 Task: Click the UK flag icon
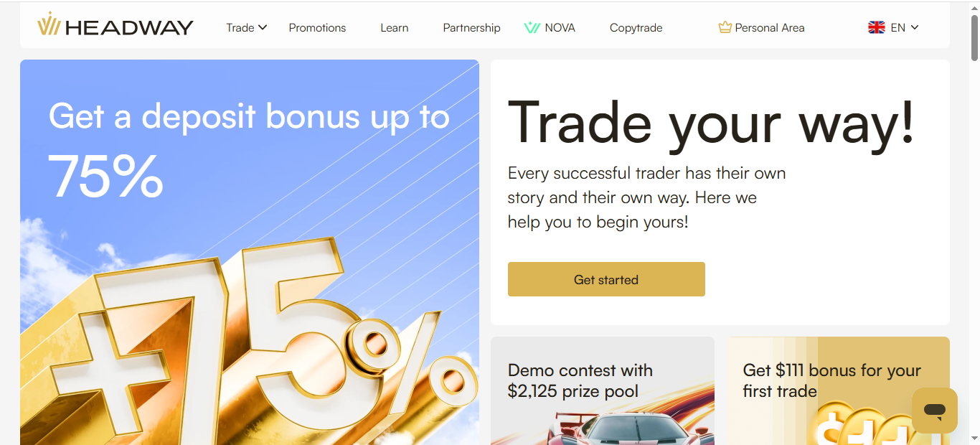pyautogui.click(x=876, y=27)
